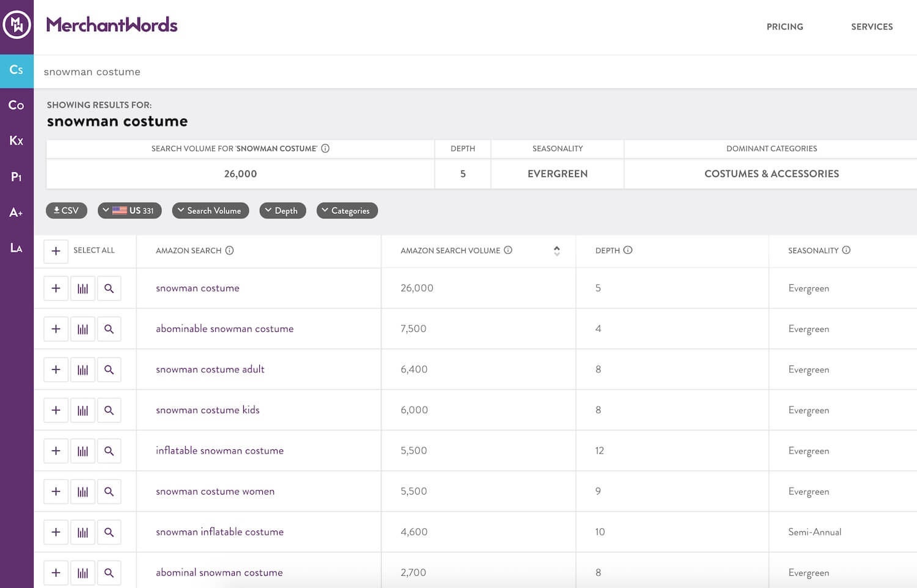This screenshot has height=588, width=917.
Task: Show chart for 'snowman costume women'
Action: (83, 491)
